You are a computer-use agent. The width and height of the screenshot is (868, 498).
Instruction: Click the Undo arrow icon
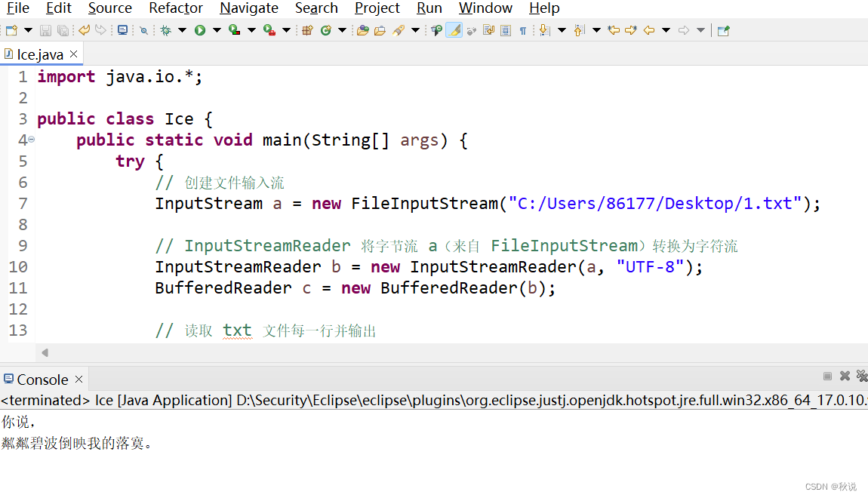(84, 30)
